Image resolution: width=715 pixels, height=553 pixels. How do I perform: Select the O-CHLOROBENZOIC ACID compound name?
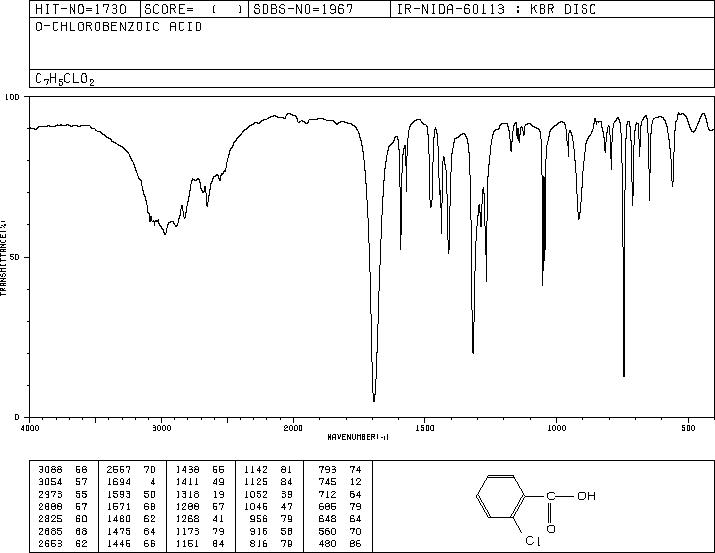tap(119, 27)
